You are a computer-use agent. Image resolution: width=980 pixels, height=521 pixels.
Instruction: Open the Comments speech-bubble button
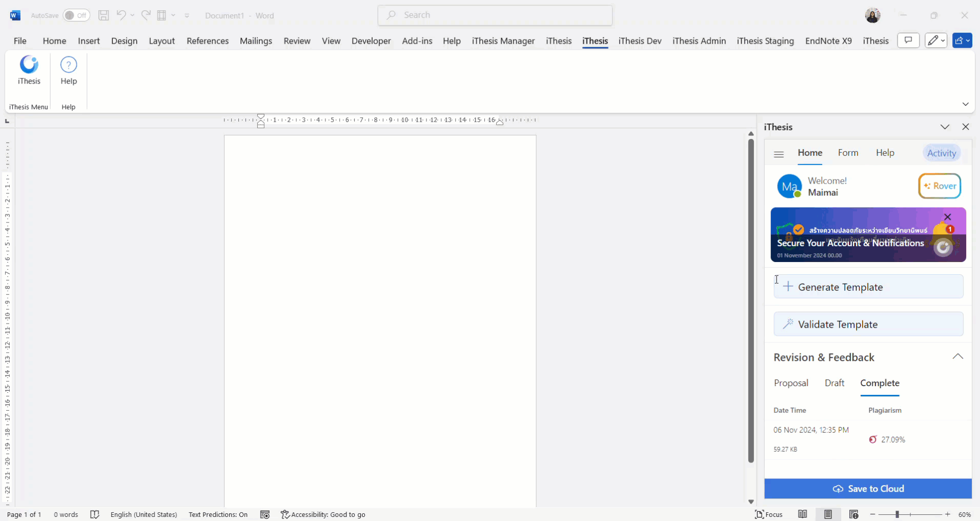click(x=908, y=41)
